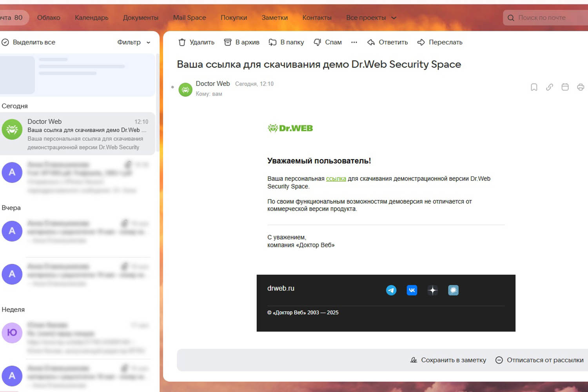The height and width of the screenshot is (392, 588).
Task: Toggle the unread dot beside the Doctor Web sender
Action: coord(172,87)
